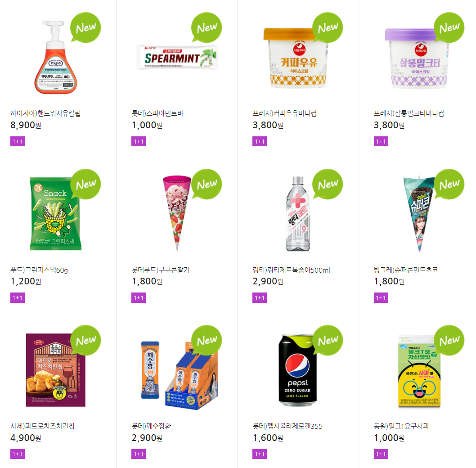Click the 1+1 badge under 구구콘딸기
Screen dimensions: 476x468
click(x=139, y=297)
